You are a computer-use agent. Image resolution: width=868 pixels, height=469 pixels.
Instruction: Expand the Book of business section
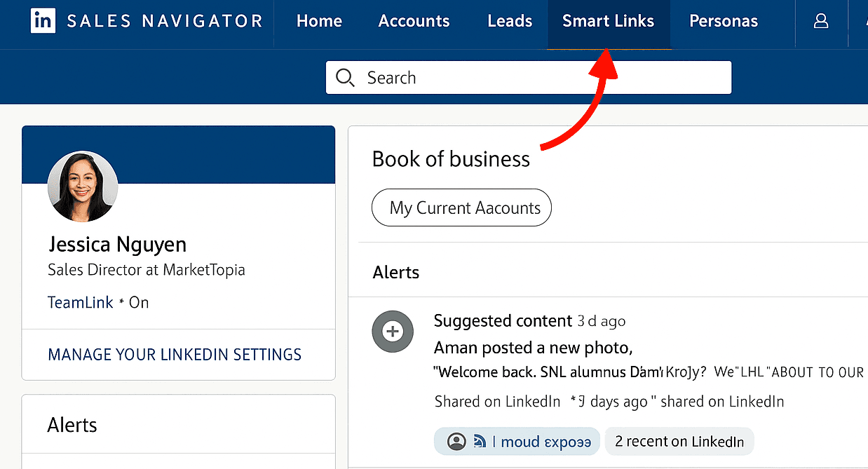tap(451, 159)
